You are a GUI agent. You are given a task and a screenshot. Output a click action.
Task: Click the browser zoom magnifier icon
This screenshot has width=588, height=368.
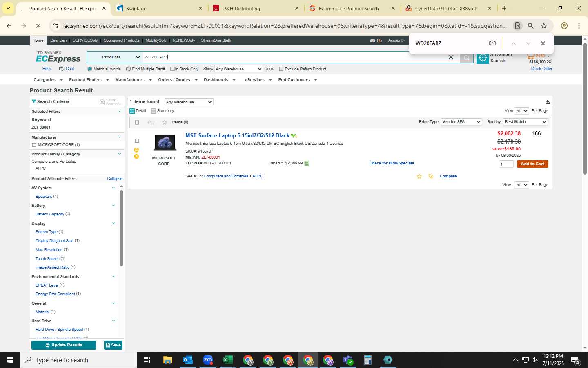click(x=530, y=26)
